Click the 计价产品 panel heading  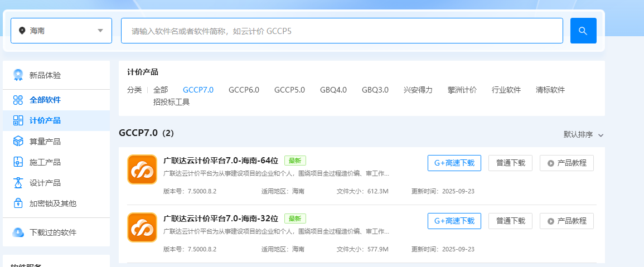pyautogui.click(x=143, y=72)
